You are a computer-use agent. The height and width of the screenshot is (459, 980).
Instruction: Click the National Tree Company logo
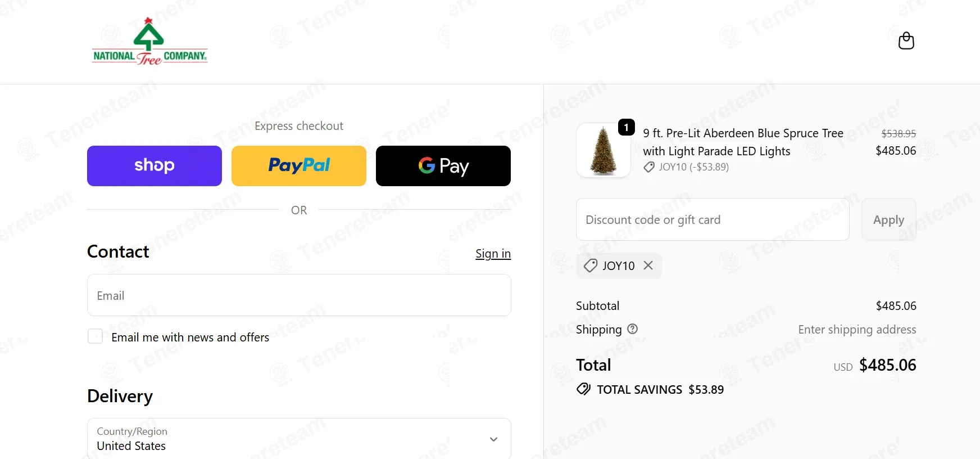(x=150, y=42)
